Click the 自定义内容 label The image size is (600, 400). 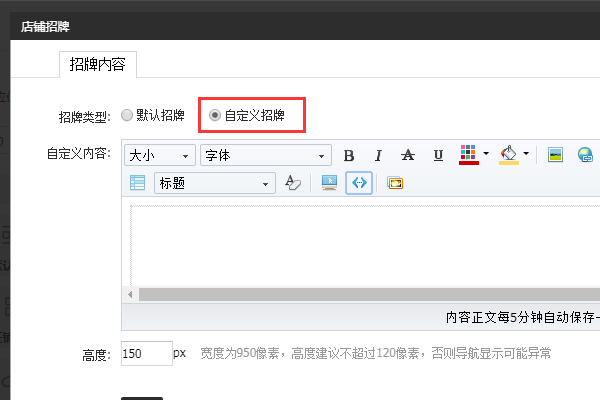coord(79,154)
